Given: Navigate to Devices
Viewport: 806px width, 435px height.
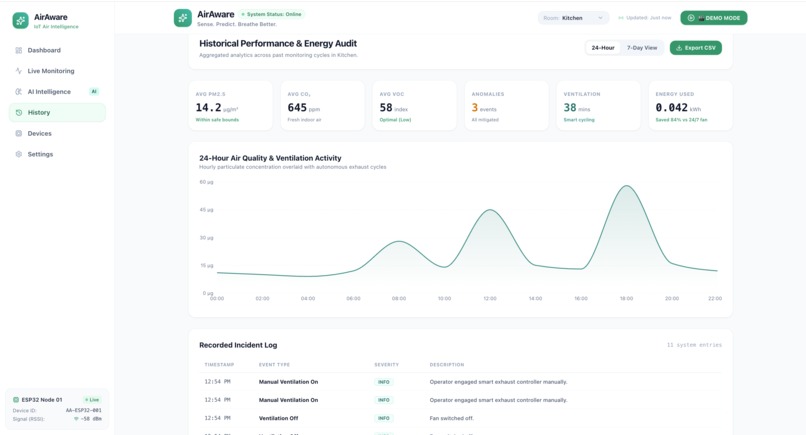Looking at the screenshot, I should (x=57, y=133).
